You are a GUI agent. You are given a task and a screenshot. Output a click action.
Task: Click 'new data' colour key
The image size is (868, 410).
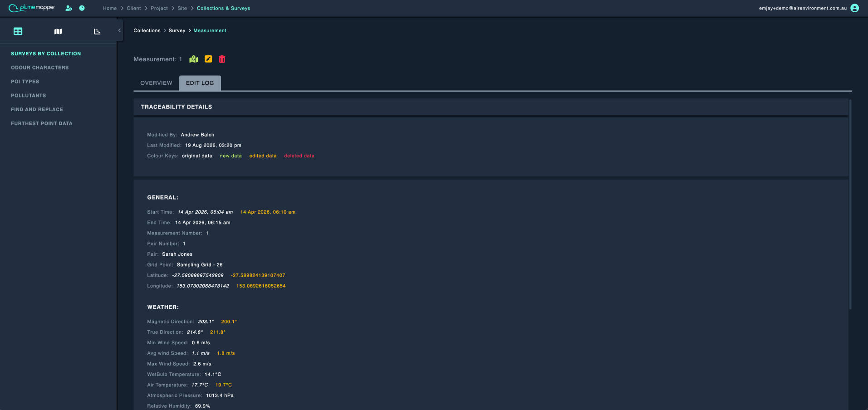[231, 156]
